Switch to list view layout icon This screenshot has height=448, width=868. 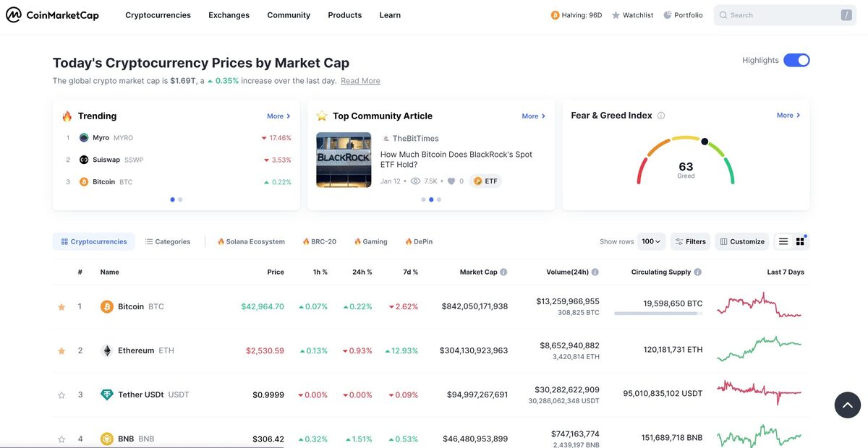pos(783,241)
